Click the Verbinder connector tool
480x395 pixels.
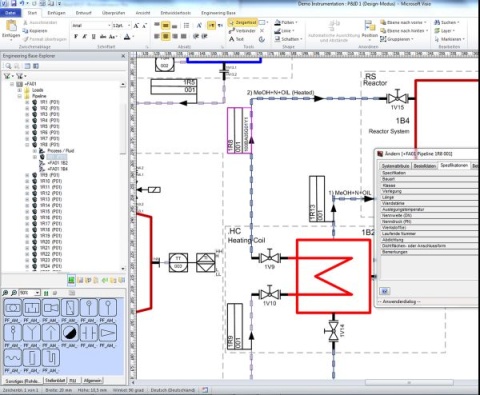(242, 31)
